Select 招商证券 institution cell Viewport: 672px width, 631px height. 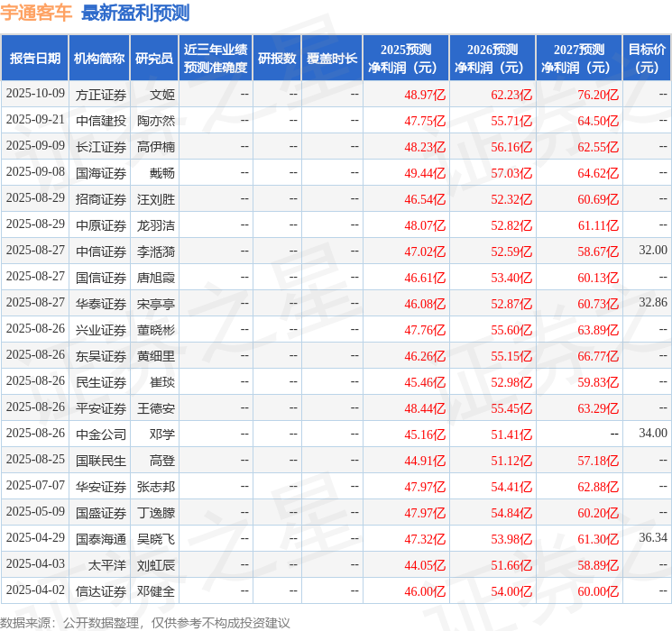[101, 199]
